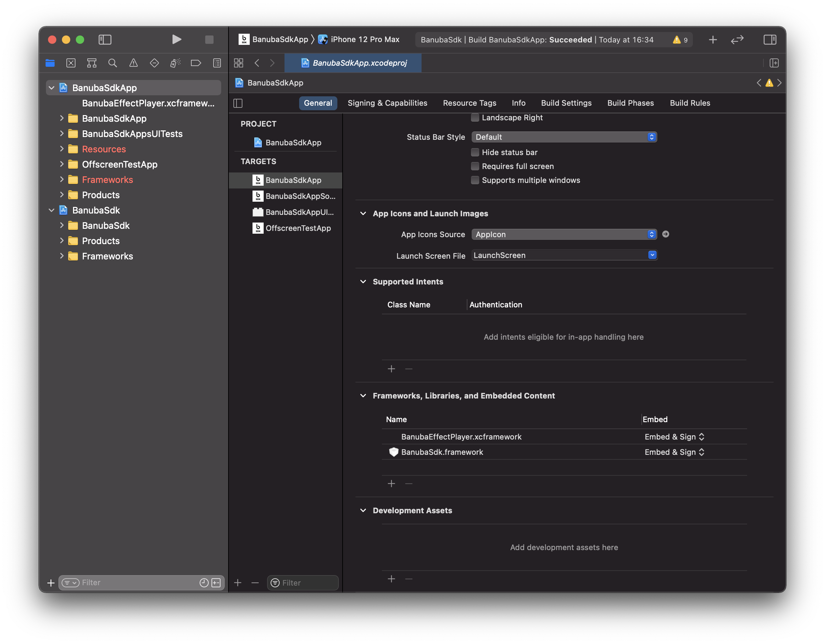The height and width of the screenshot is (644, 825).
Task: Open the Build Rules tab
Action: [690, 103]
